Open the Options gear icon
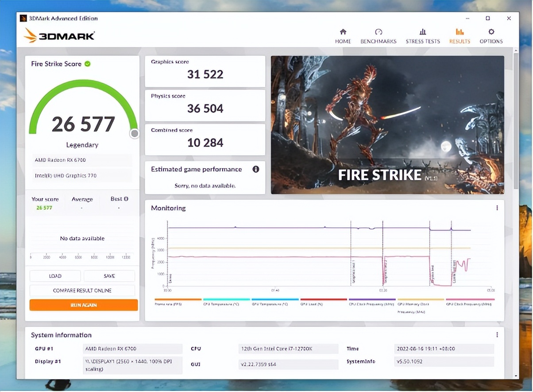This screenshot has height=392, width=533. tap(491, 32)
